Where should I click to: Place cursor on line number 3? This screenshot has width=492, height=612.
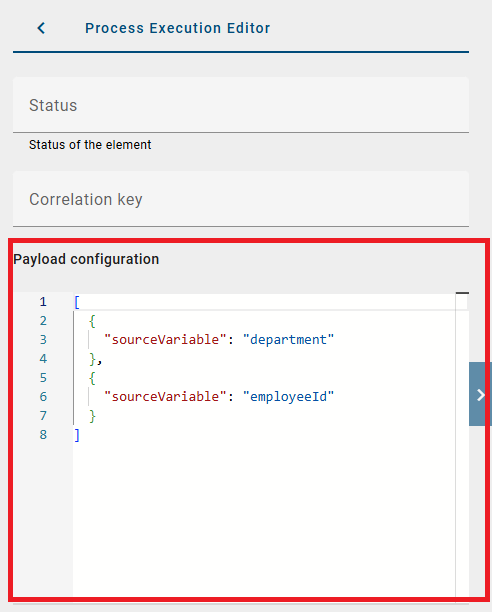point(43,340)
